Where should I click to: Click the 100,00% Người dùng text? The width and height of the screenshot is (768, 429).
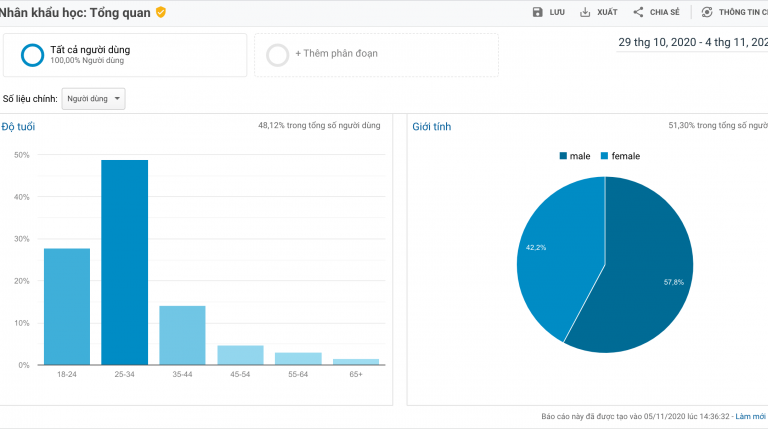[x=87, y=61]
